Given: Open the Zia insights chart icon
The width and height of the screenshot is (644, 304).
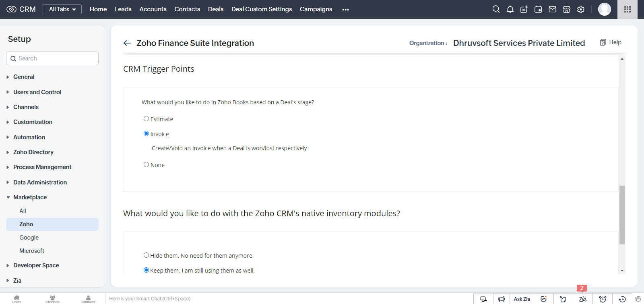Looking at the screenshot, I should pyautogui.click(x=543, y=299).
